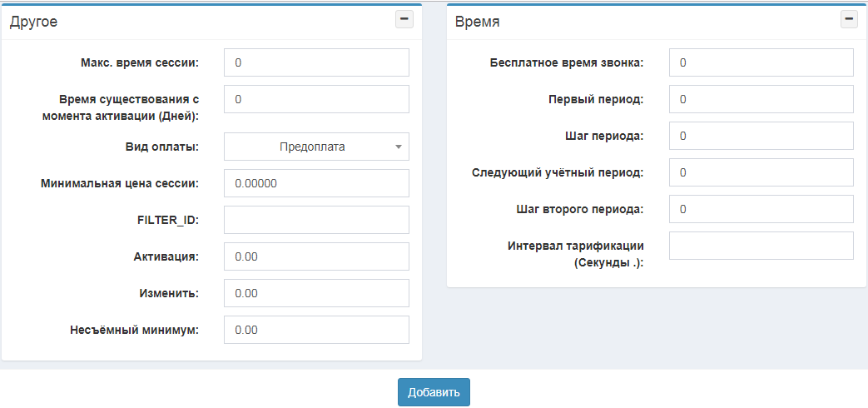Screen dimensions: 868x408
Task: Click the Время panel heading
Action: click(477, 22)
